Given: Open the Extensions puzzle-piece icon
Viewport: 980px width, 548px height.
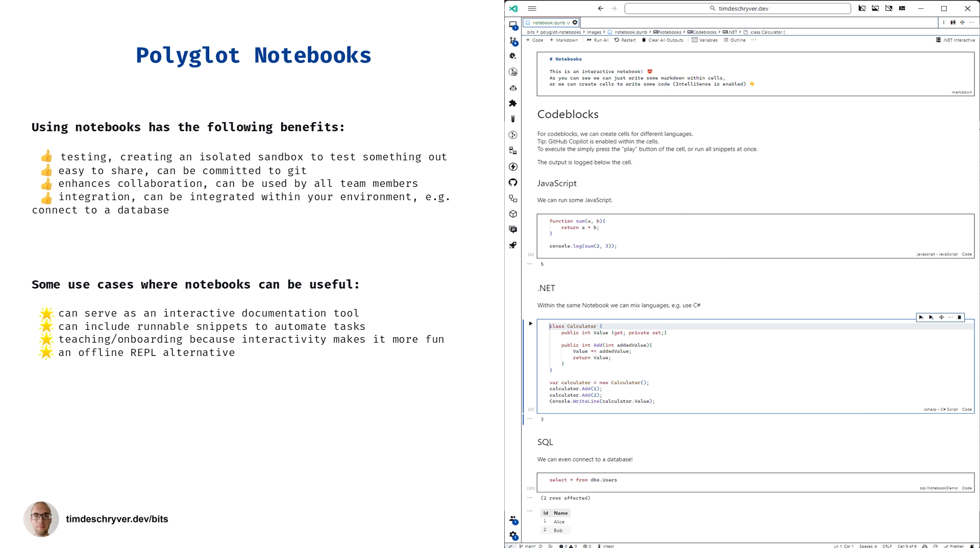Looking at the screenshot, I should pos(513,103).
